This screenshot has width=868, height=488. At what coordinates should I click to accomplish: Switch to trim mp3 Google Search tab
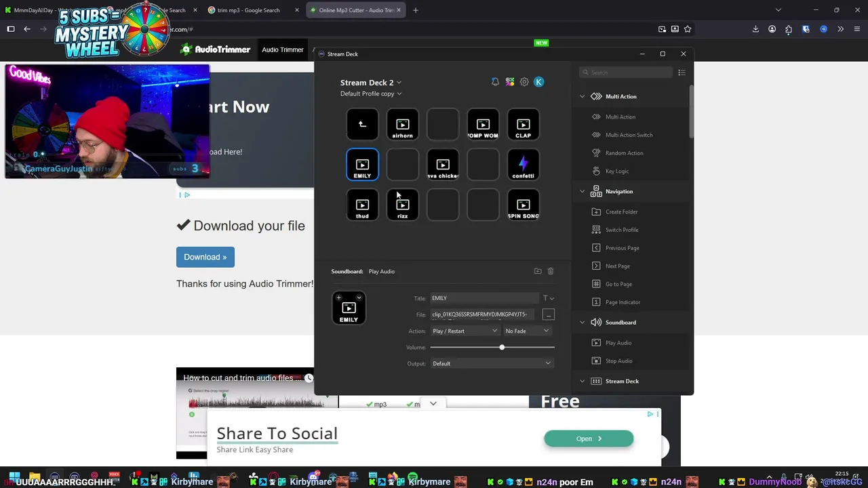252,10
